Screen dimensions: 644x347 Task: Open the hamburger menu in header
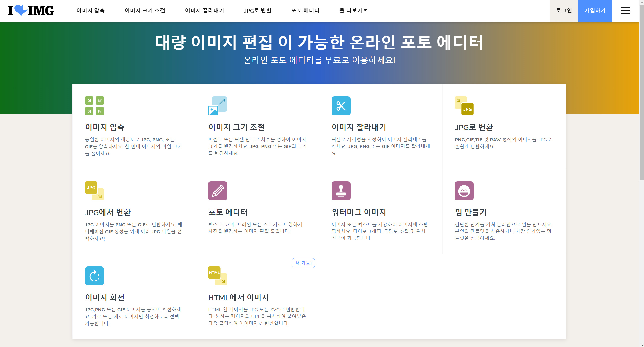point(625,11)
